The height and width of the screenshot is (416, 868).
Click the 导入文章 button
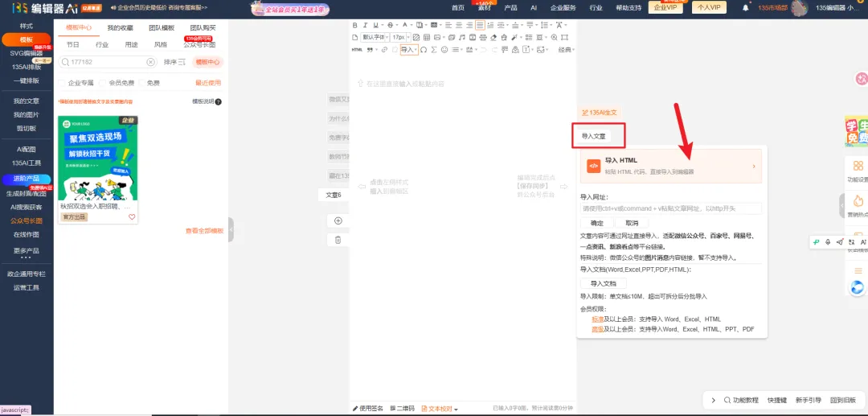tap(593, 136)
